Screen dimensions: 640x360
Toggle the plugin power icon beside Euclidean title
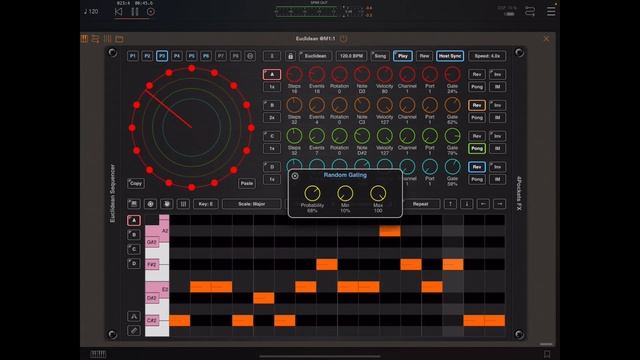click(344, 39)
